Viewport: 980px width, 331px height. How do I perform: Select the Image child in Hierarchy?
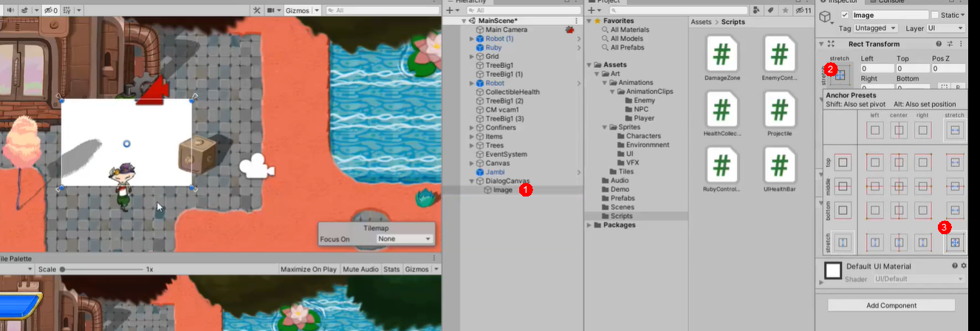coord(502,190)
